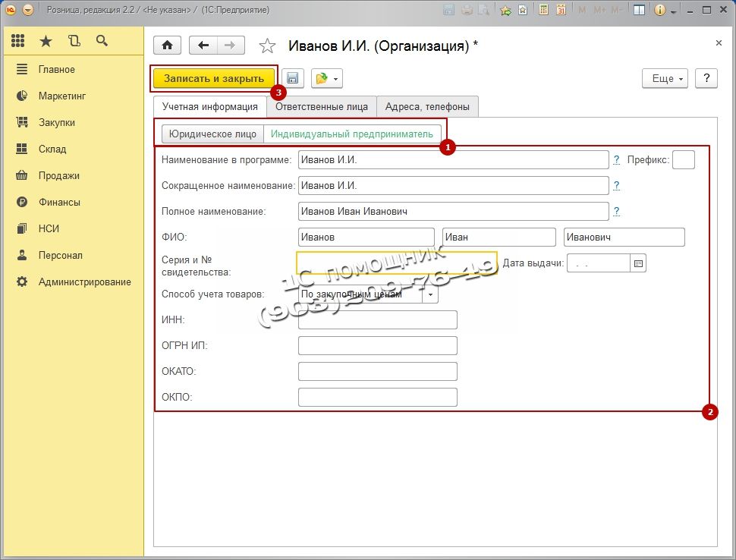Screen dimensions: 736x560
Task: Select the Юридическое лицо option
Action: (212, 134)
